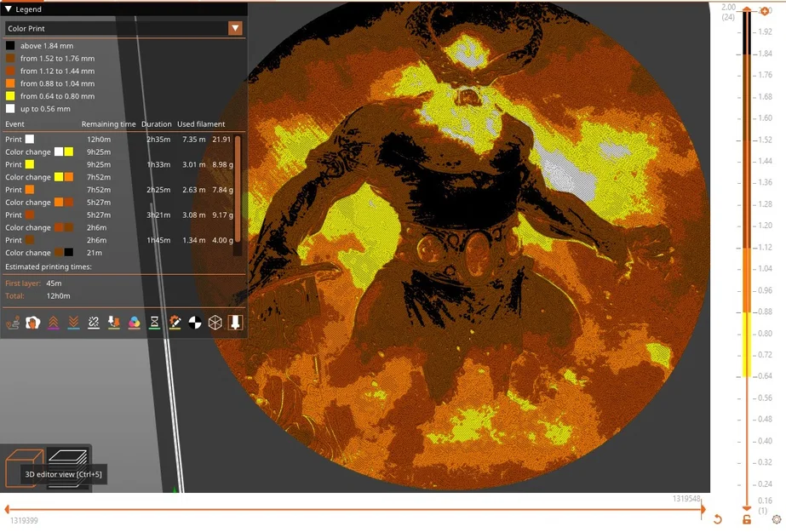Screen dimensions: 786x532
Task: Toggle center of gravity black-white circle icon
Action: click(195, 323)
